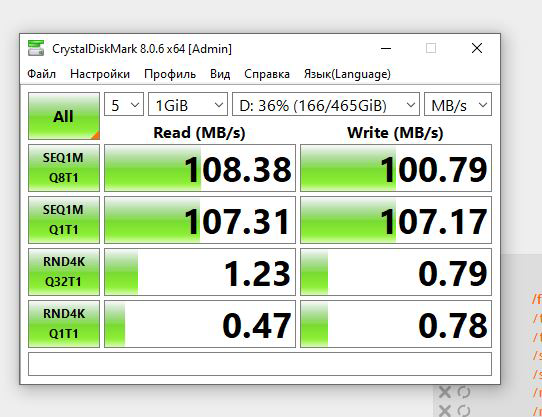The height and width of the screenshot is (417, 542).
Task: Start the SEQ1M Q8T1 test
Action: (64, 168)
